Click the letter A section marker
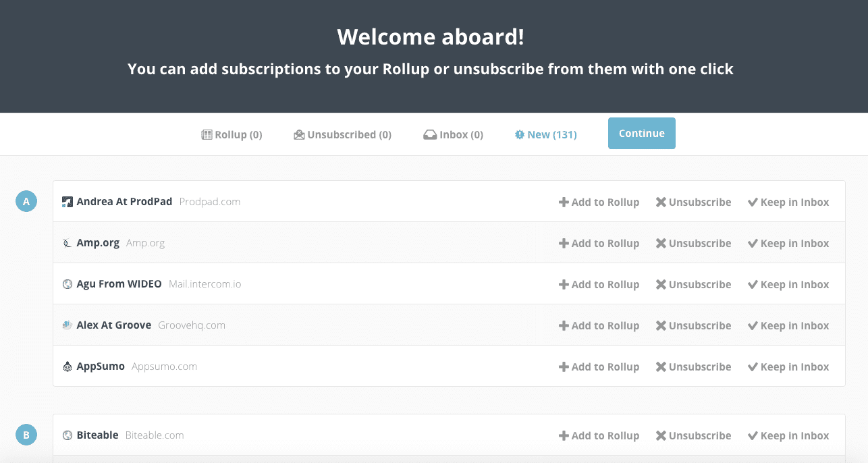 click(26, 201)
